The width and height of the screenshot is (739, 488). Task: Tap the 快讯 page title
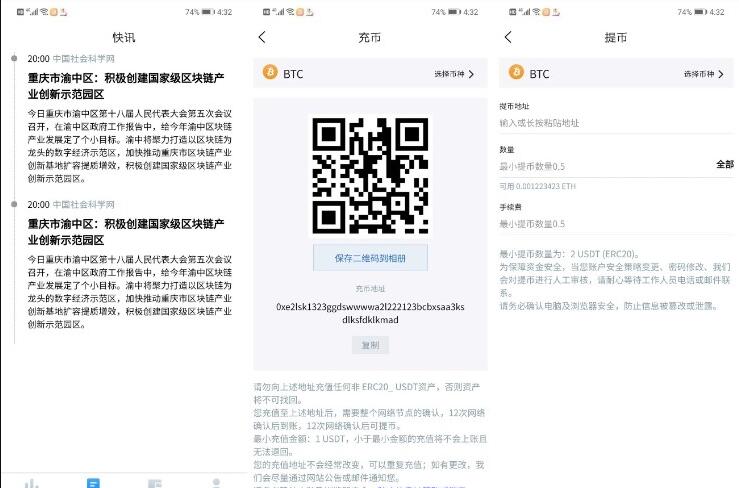pos(123,37)
